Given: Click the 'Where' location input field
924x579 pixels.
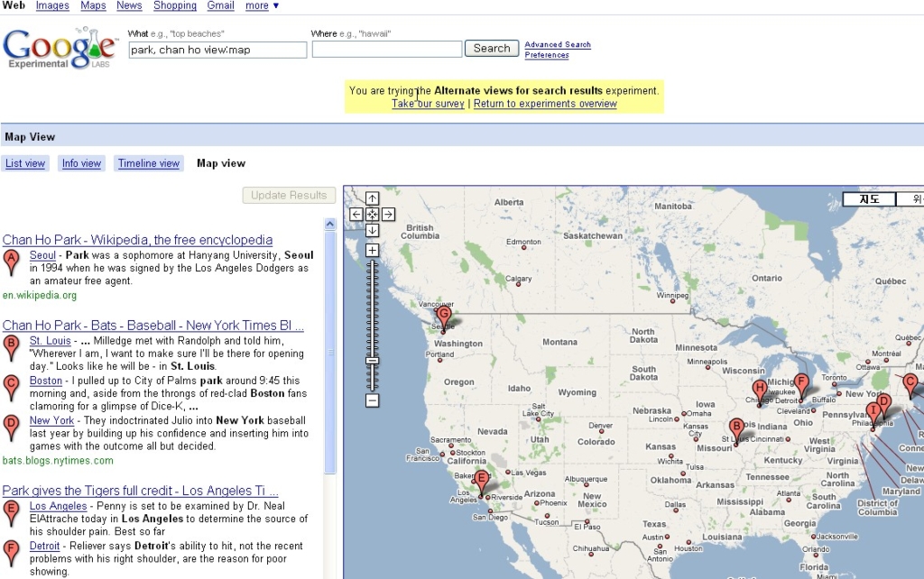Looking at the screenshot, I should point(387,50).
